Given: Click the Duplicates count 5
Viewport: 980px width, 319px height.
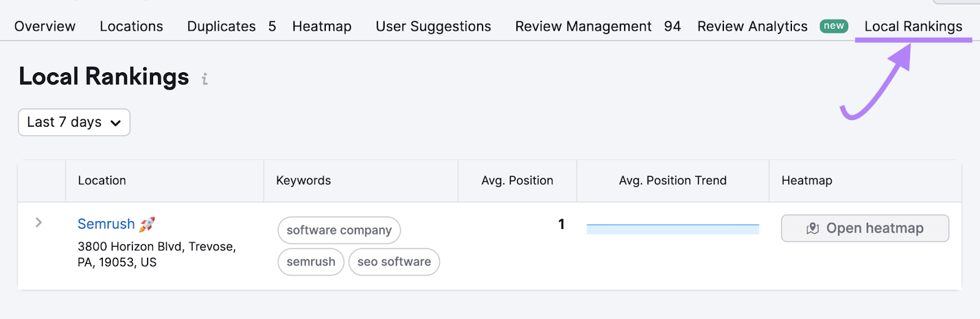Looking at the screenshot, I should [x=272, y=26].
